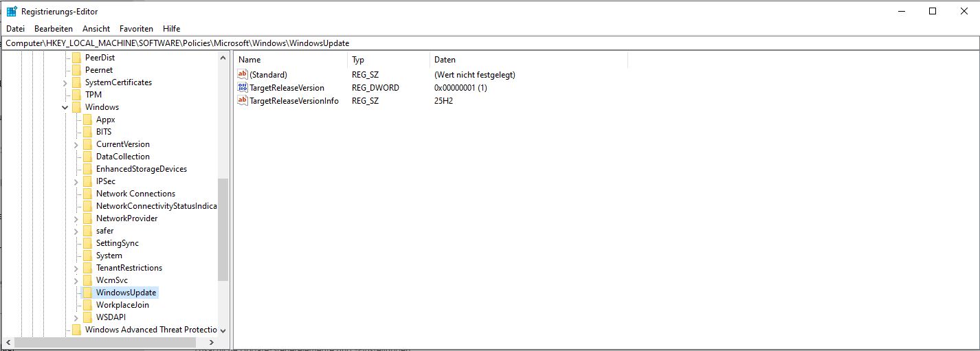Open the Ansicht menu
The image size is (980, 351).
pyautogui.click(x=96, y=29)
